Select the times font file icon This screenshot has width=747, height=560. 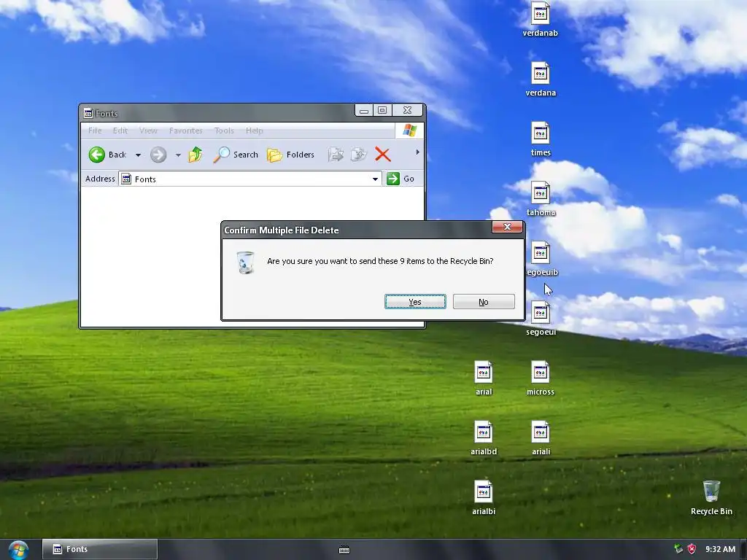click(541, 133)
